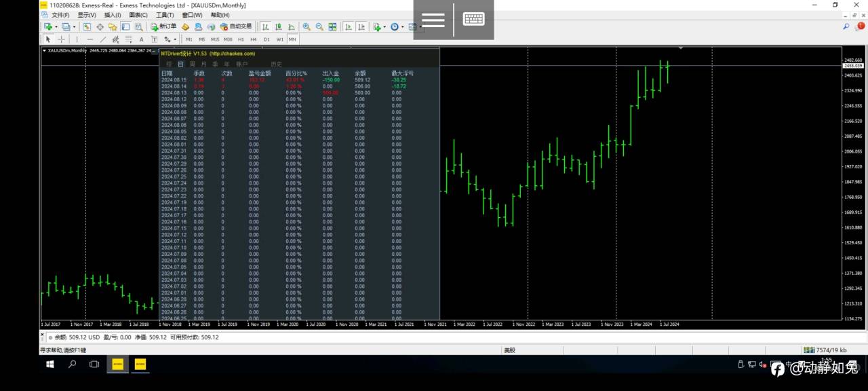Expand the arrows objects dropdown
The height and width of the screenshot is (391, 868).
tap(175, 39)
